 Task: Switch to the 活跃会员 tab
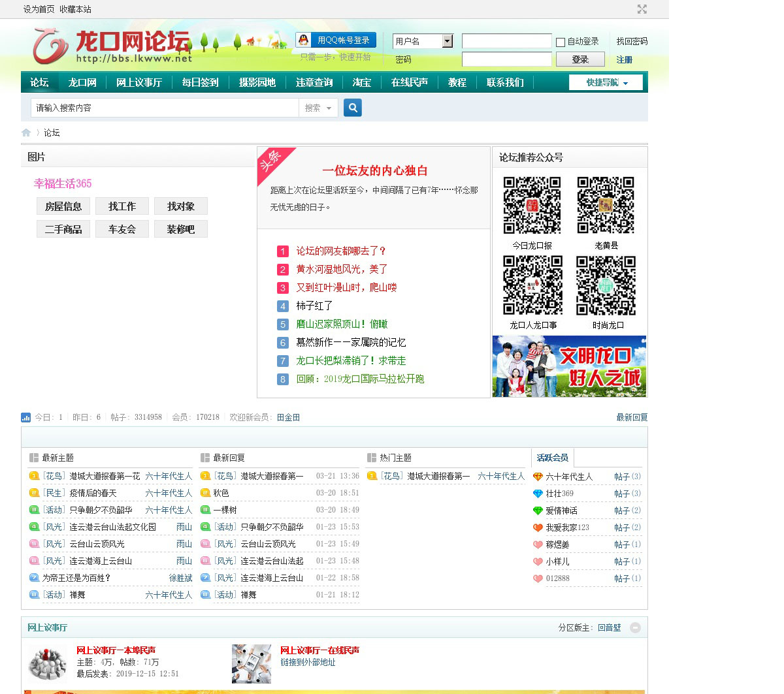552,458
